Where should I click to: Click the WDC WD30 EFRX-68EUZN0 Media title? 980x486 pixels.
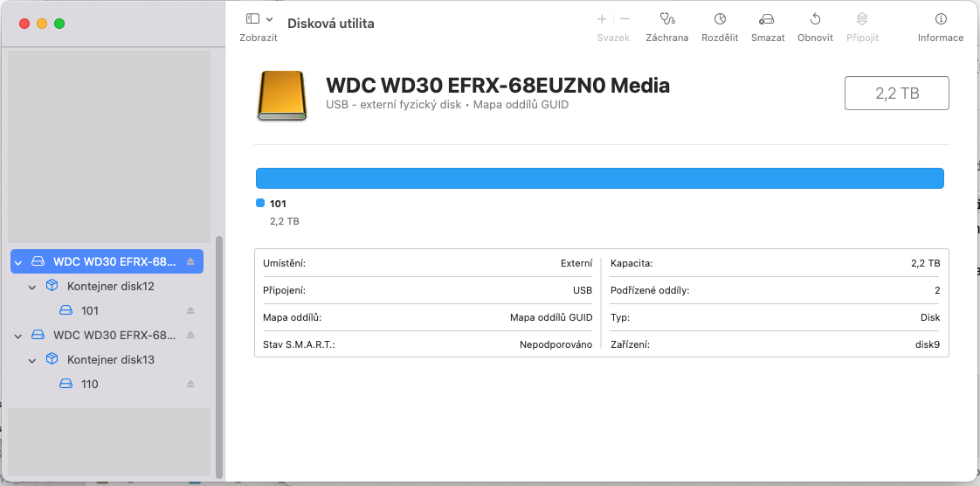(498, 85)
